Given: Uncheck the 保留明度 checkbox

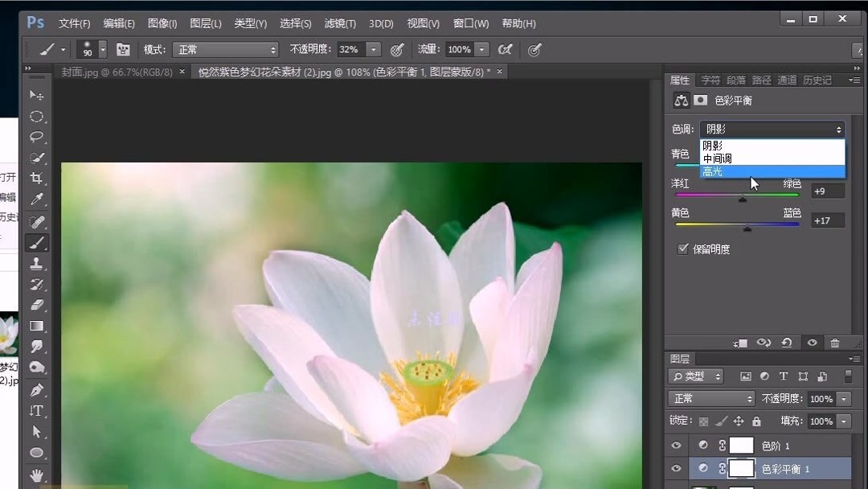Looking at the screenshot, I should 682,249.
